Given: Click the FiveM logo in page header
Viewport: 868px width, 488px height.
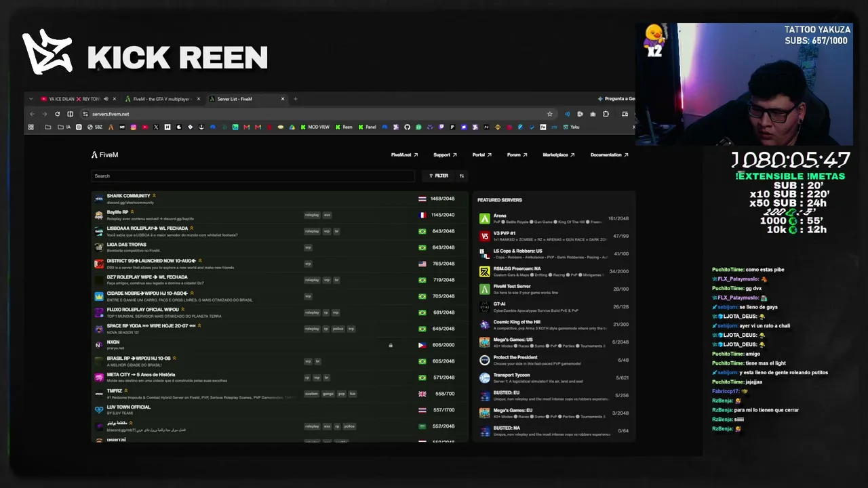Looking at the screenshot, I should tap(105, 155).
